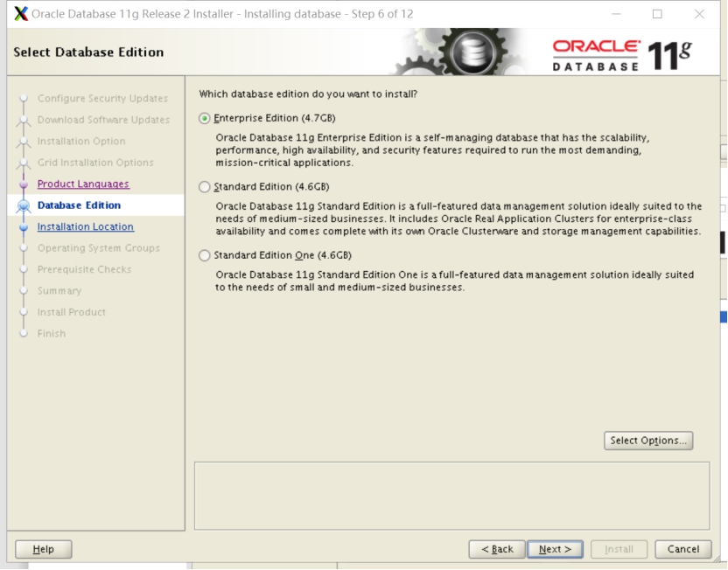Pick Standard Edition One radio button

[204, 255]
